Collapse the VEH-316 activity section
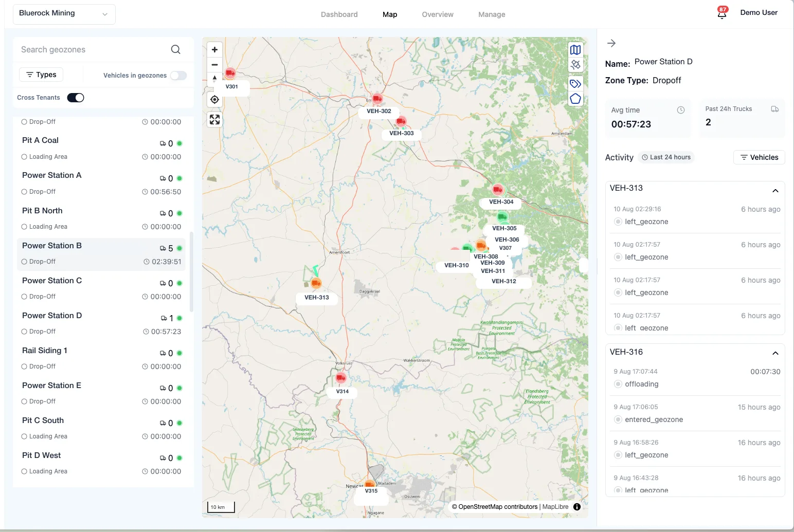Viewport: 794px width, 532px height. (x=775, y=353)
